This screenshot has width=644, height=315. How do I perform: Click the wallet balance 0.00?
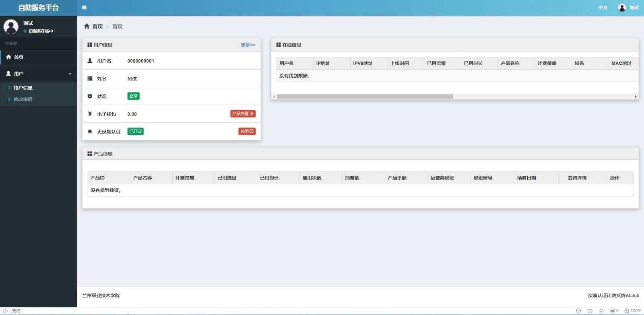[x=132, y=114]
